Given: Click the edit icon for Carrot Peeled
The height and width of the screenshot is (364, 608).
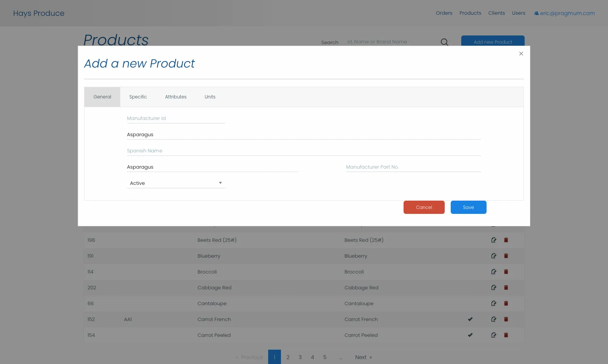Looking at the screenshot, I should 494,335.
